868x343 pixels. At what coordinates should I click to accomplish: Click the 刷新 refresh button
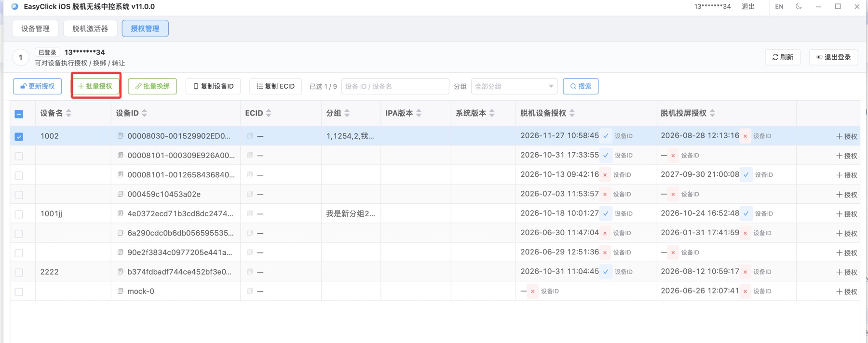[783, 57]
